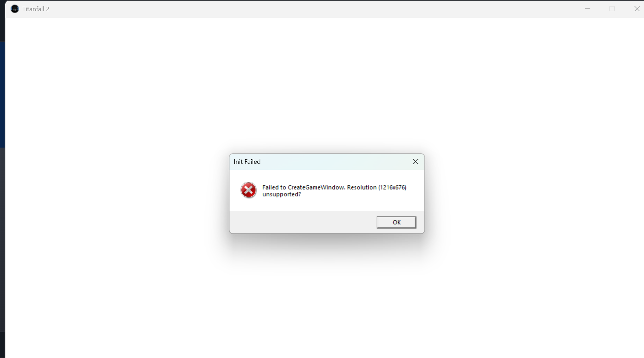Click the "Failed to CreateGameWindow" message text
This screenshot has width=644, height=358.
coord(303,187)
